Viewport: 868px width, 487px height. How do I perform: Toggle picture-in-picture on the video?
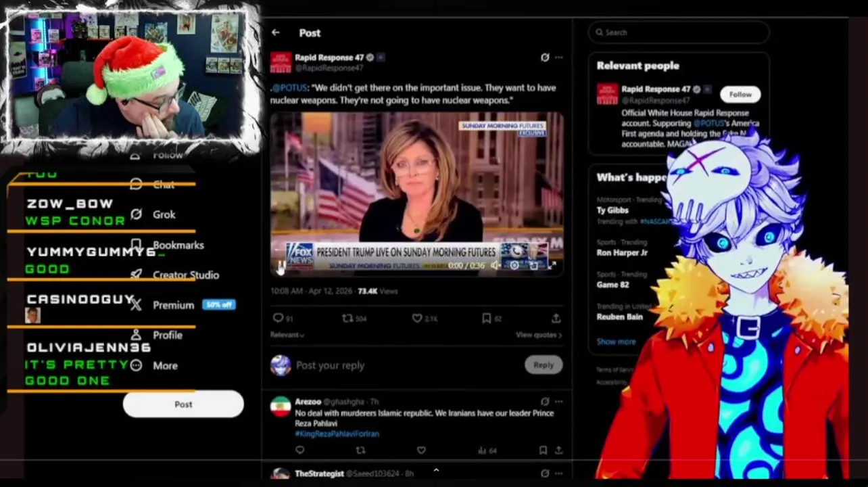click(x=533, y=266)
